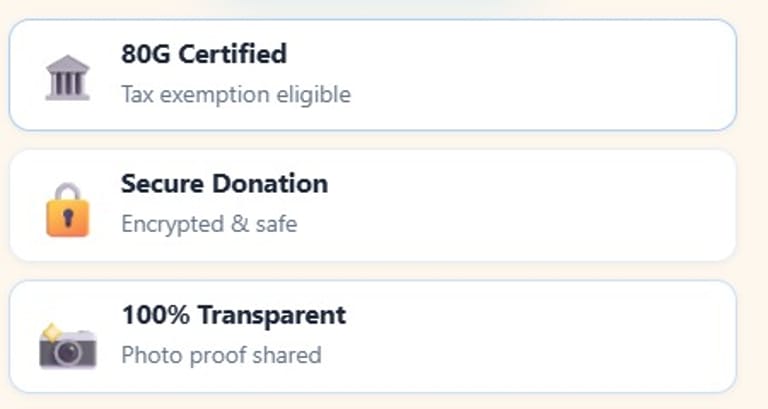Click the word 'Donation' in the second card
Screen dimensions: 768x409
coord(268,184)
